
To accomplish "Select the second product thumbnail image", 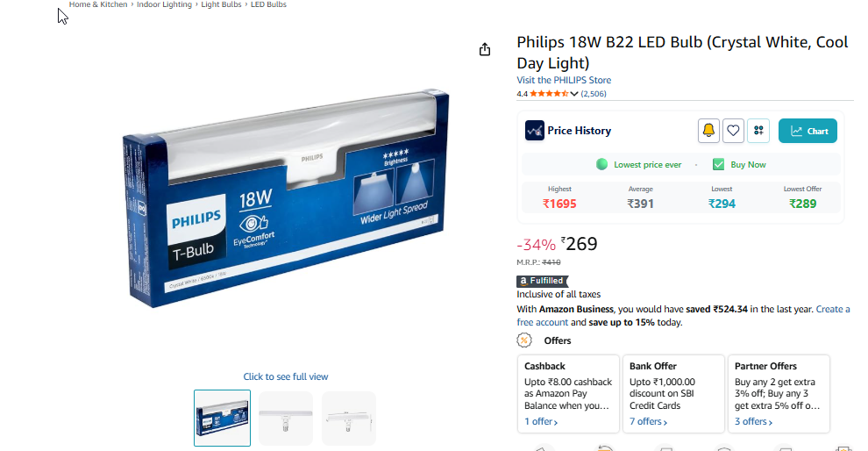I will tap(286, 419).
